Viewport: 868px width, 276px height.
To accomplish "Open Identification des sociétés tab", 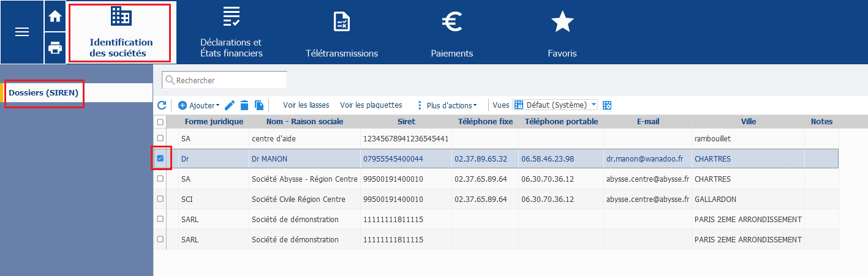I will click(x=121, y=32).
